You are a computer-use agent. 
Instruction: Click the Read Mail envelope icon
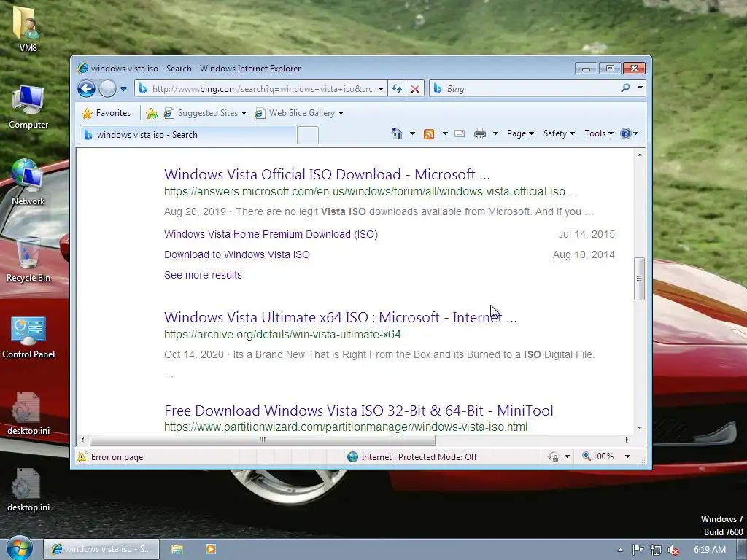point(460,134)
